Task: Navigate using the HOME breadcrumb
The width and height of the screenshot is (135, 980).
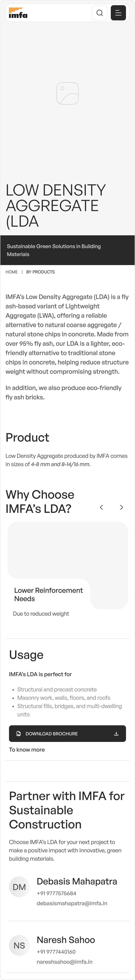Action: point(11,272)
